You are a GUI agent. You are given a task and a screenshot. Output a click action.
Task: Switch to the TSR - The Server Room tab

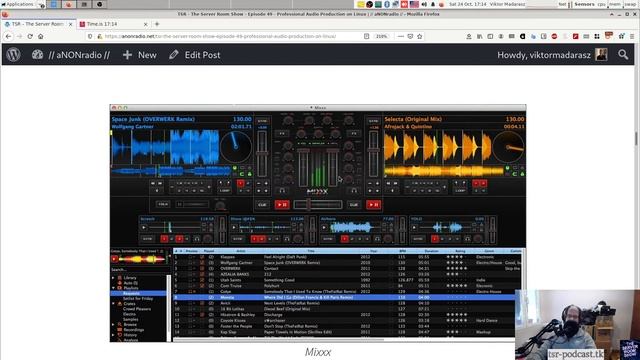pyautogui.click(x=38, y=24)
